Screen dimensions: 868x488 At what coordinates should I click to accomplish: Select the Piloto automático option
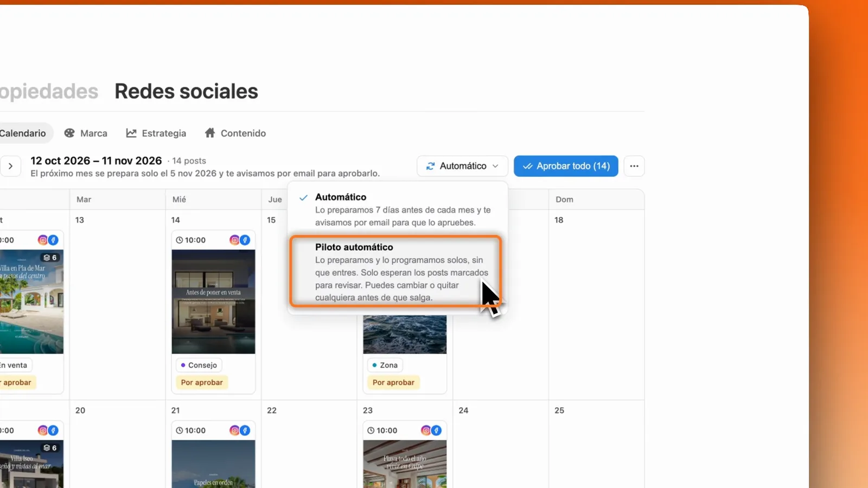coord(395,272)
